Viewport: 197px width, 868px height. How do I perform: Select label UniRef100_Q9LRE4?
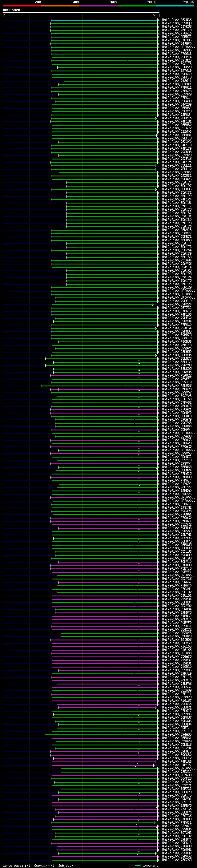coord(177,57)
